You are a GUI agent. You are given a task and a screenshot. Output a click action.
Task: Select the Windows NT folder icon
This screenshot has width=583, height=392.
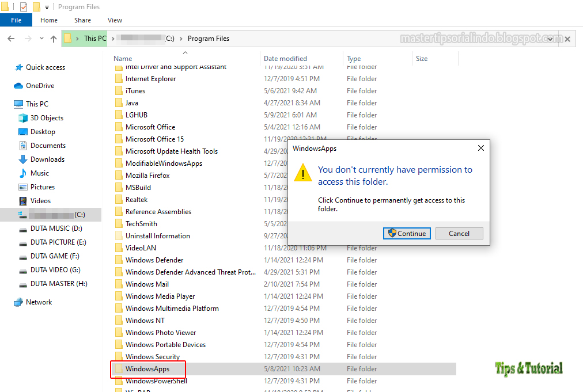tap(119, 320)
